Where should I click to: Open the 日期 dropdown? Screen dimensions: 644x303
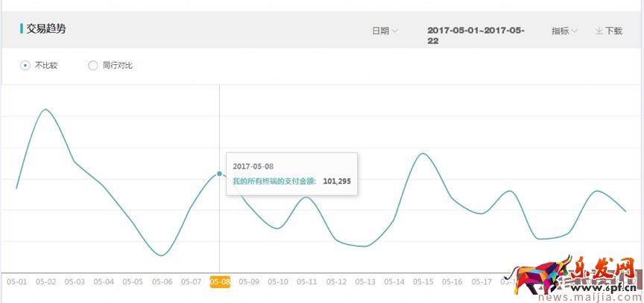[x=385, y=31]
